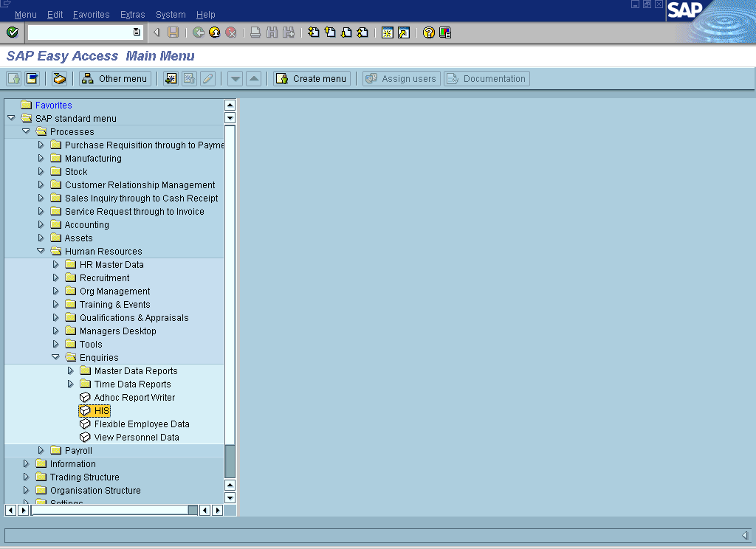
Task: Click the Create New Session icon
Action: tap(387, 32)
